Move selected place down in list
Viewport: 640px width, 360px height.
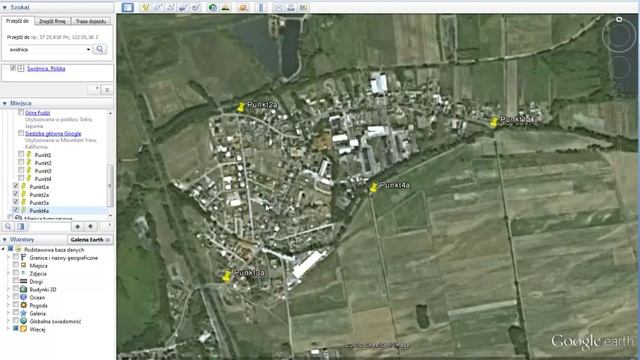point(90,227)
